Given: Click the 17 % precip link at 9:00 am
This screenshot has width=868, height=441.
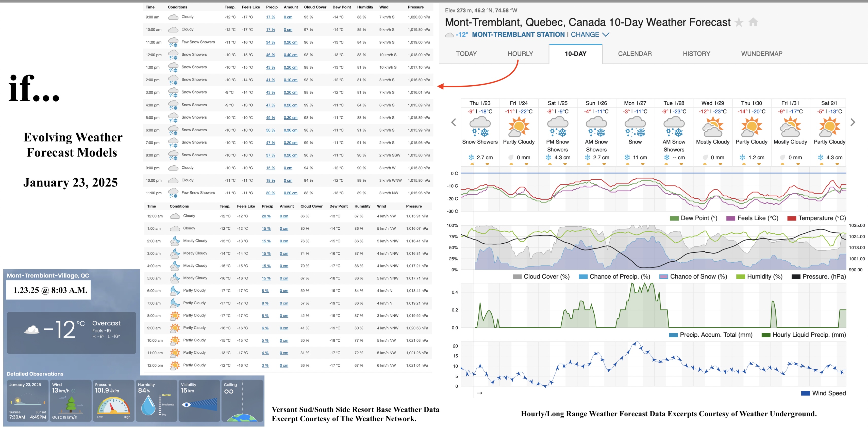Looking at the screenshot, I should pyautogui.click(x=271, y=17).
